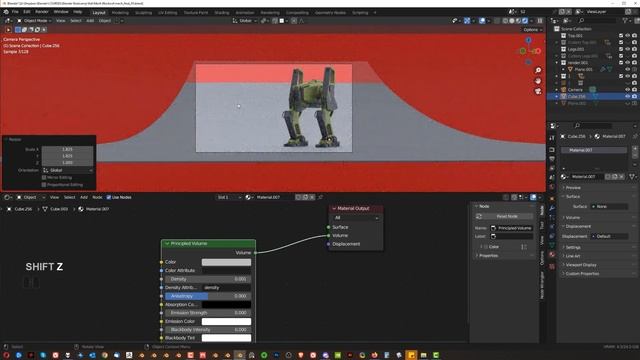Click the blue Z axis navigation gizmo
The height and width of the screenshot is (360, 640).
pos(529,40)
